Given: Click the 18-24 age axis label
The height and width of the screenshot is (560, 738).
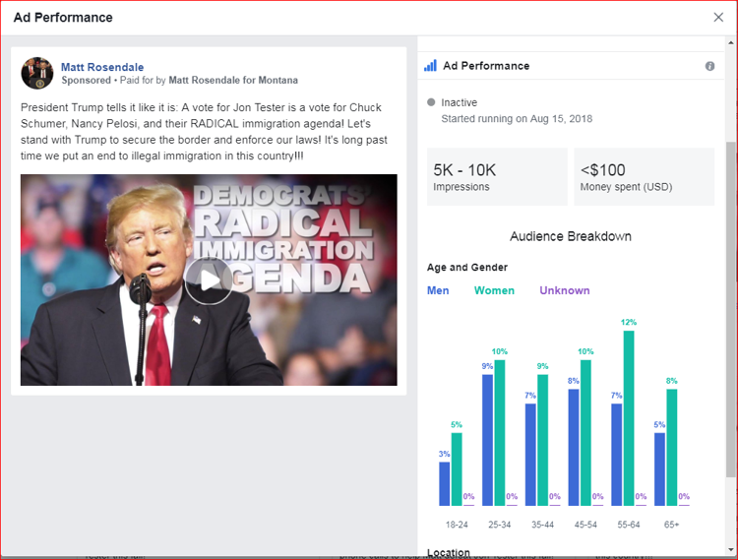Looking at the screenshot, I should tap(457, 525).
